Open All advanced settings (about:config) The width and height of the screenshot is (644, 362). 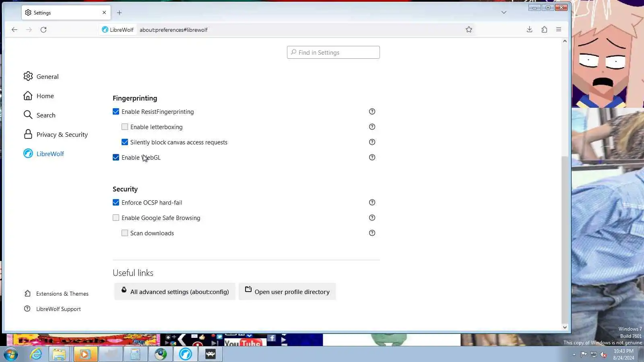175,292
